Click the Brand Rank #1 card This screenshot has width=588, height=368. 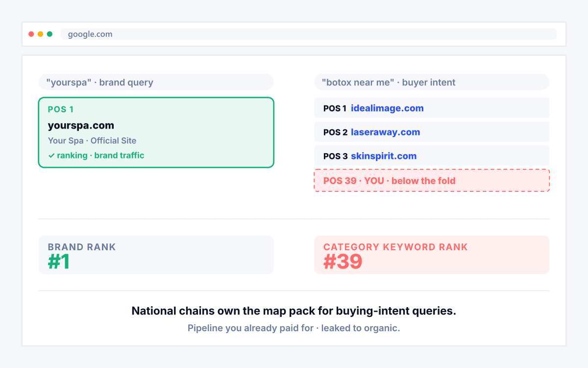tap(156, 255)
